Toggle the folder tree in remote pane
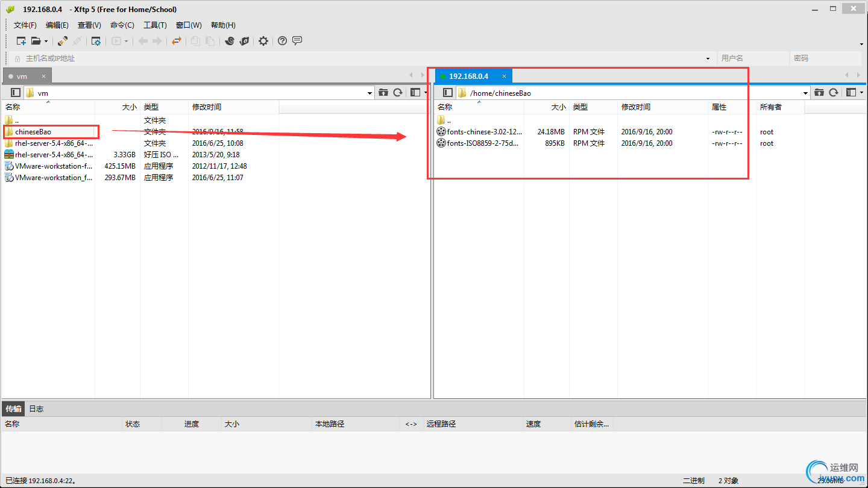The image size is (868, 488). (x=448, y=93)
